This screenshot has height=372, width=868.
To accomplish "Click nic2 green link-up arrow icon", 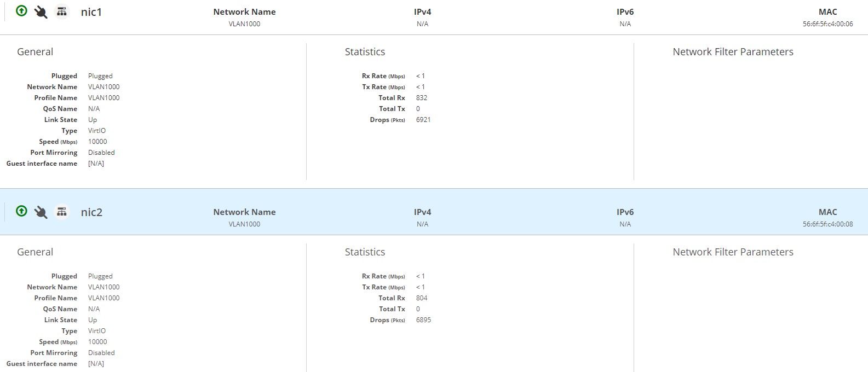I will [x=21, y=211].
